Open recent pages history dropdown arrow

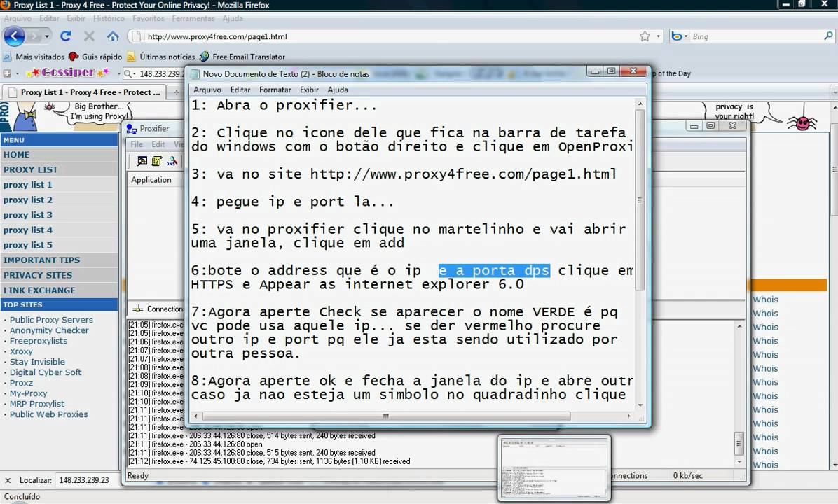click(47, 36)
